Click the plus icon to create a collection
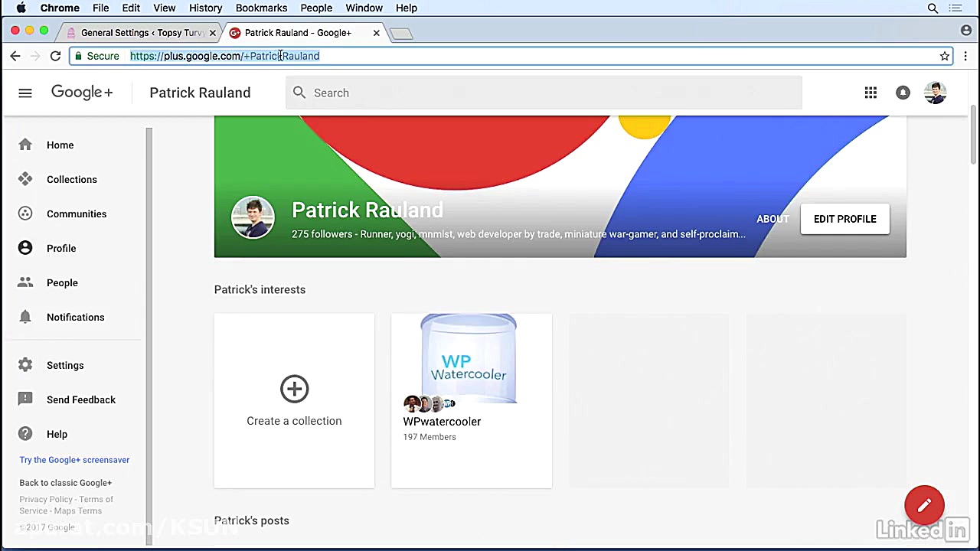Image resolution: width=980 pixels, height=551 pixels. pyautogui.click(x=294, y=389)
